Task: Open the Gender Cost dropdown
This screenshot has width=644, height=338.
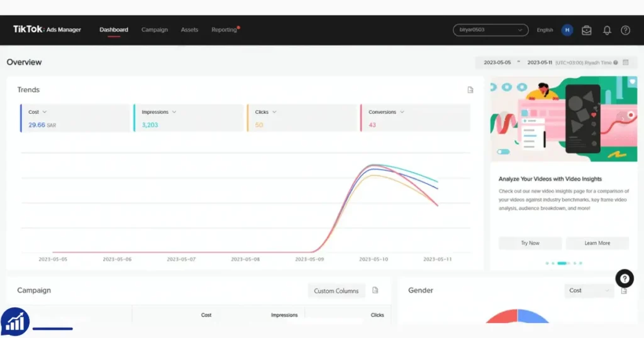Action: point(589,290)
